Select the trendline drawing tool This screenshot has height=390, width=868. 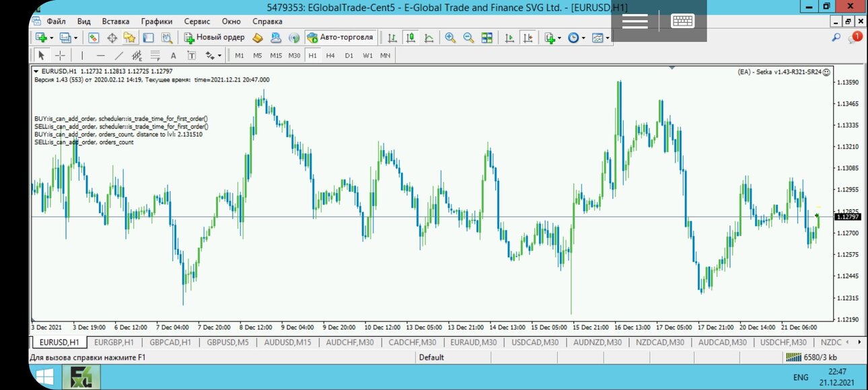[x=119, y=55]
